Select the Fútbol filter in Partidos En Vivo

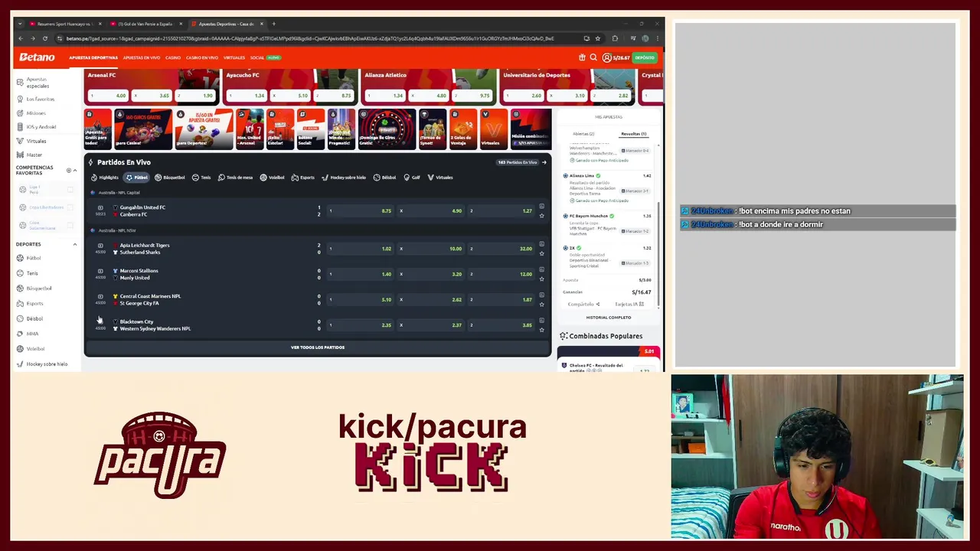(x=137, y=178)
